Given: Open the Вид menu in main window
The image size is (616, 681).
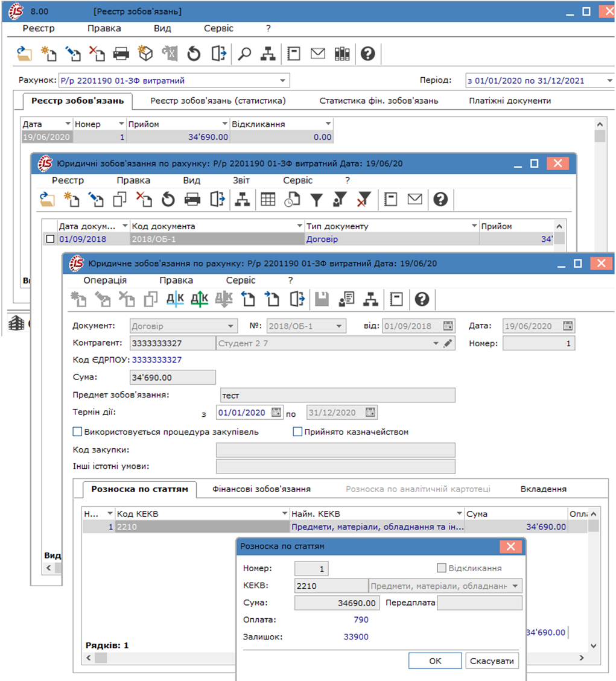Looking at the screenshot, I should 162,28.
